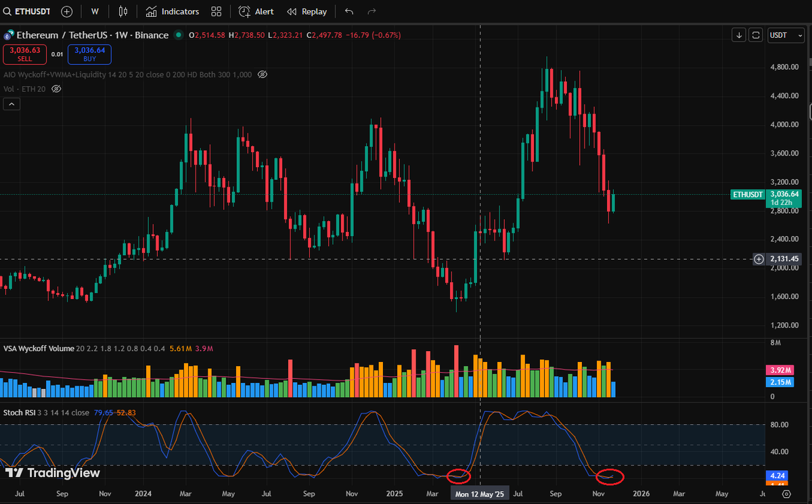Click the Stoch RSI legend title
The height and width of the screenshot is (504, 812).
click(20, 412)
